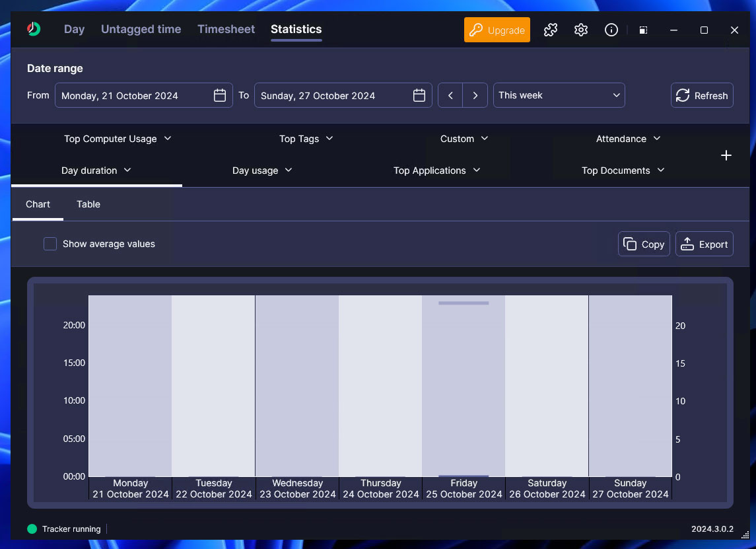Viewport: 756px width, 549px height.
Task: Click the ManicTime logo icon
Action: (x=34, y=29)
